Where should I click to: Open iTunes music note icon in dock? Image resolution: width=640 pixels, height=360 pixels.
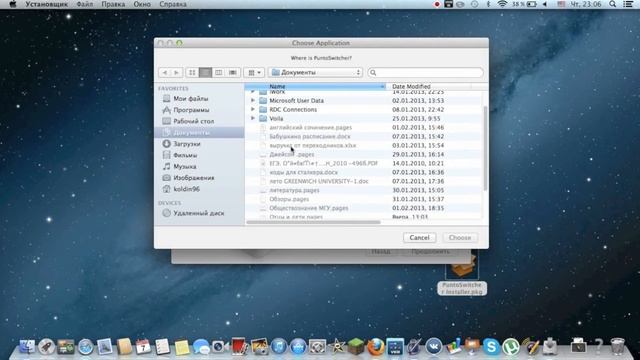click(x=279, y=347)
